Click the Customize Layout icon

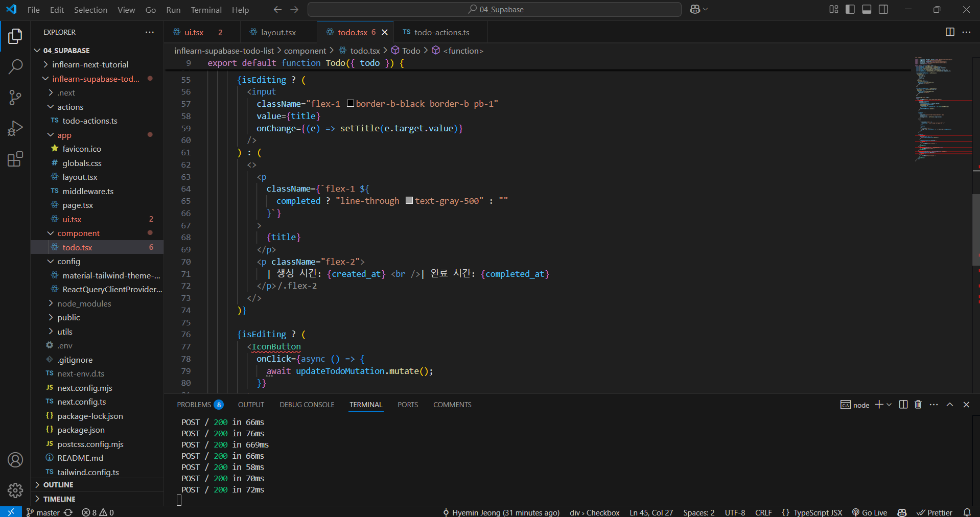[x=834, y=9]
